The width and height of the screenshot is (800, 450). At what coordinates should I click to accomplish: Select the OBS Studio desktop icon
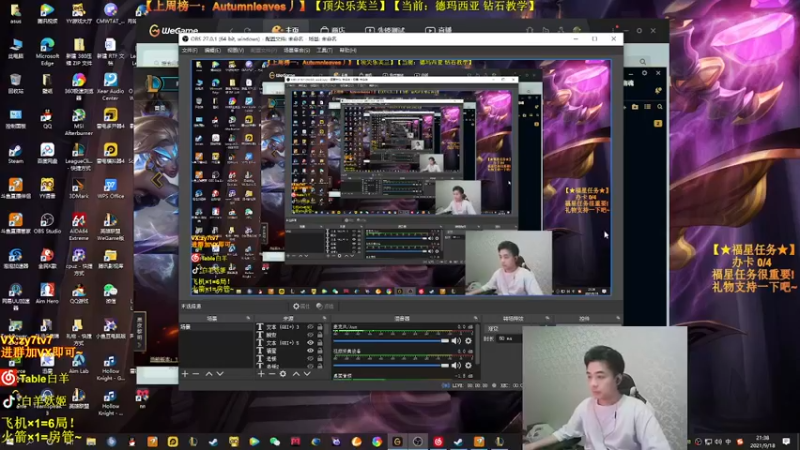(x=47, y=223)
